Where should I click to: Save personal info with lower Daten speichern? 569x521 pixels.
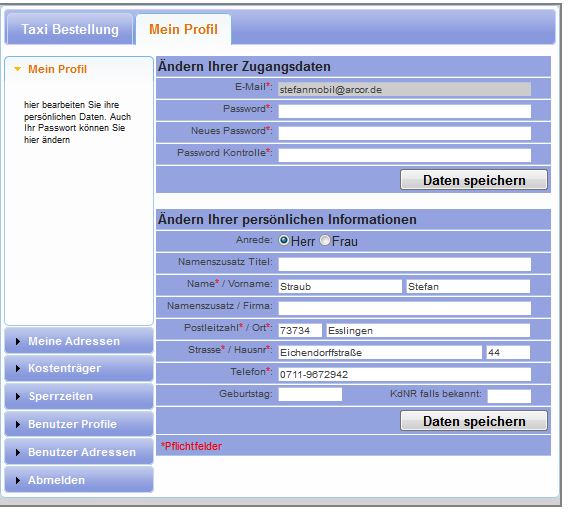(474, 421)
